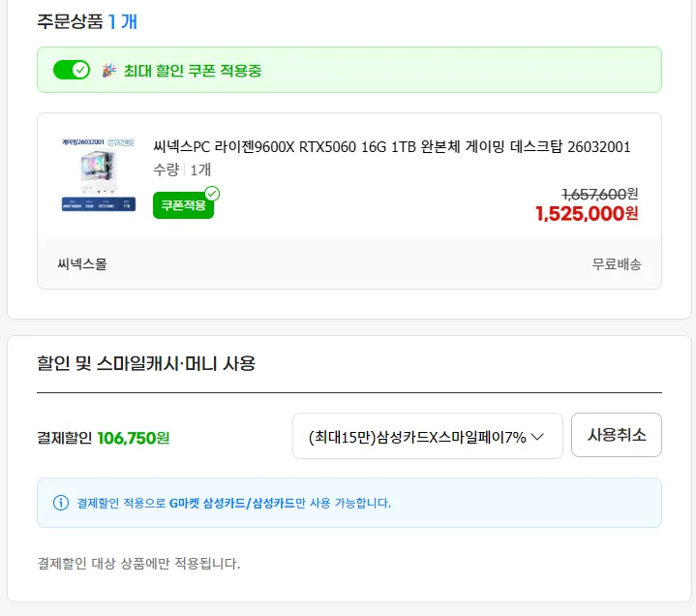Click the 씨넥스몰 seller name
Viewport: 696px width, 616px height.
[82, 263]
